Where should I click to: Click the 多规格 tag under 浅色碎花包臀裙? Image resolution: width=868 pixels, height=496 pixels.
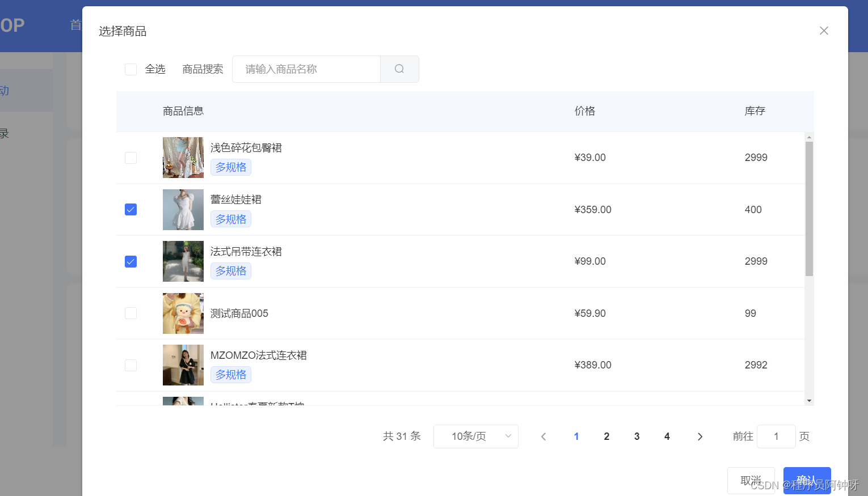[231, 167]
